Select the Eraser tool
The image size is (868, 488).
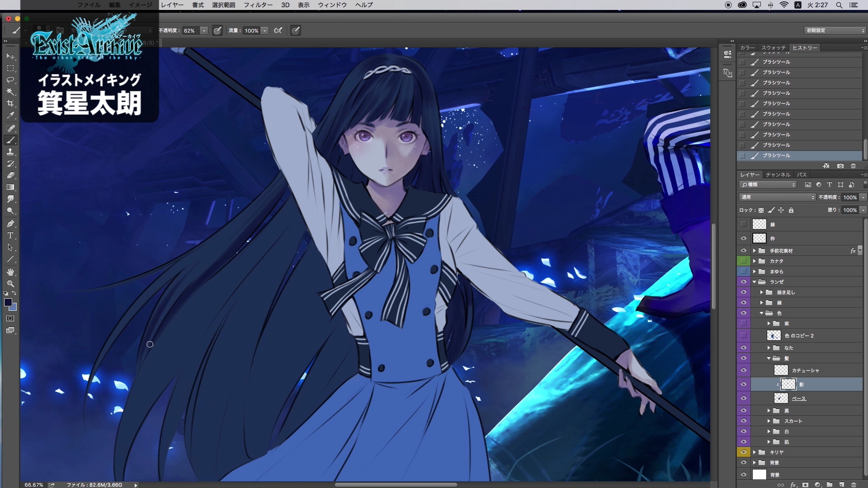pos(10,175)
